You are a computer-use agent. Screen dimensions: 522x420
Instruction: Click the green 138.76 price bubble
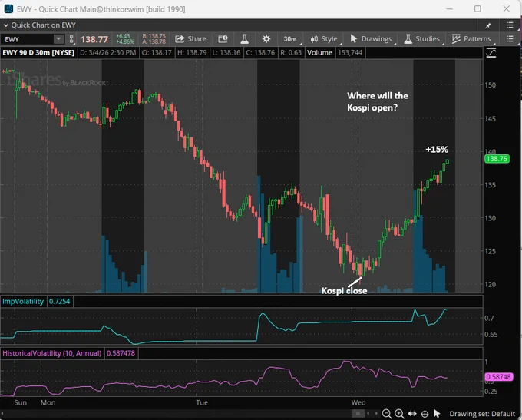[x=497, y=159]
